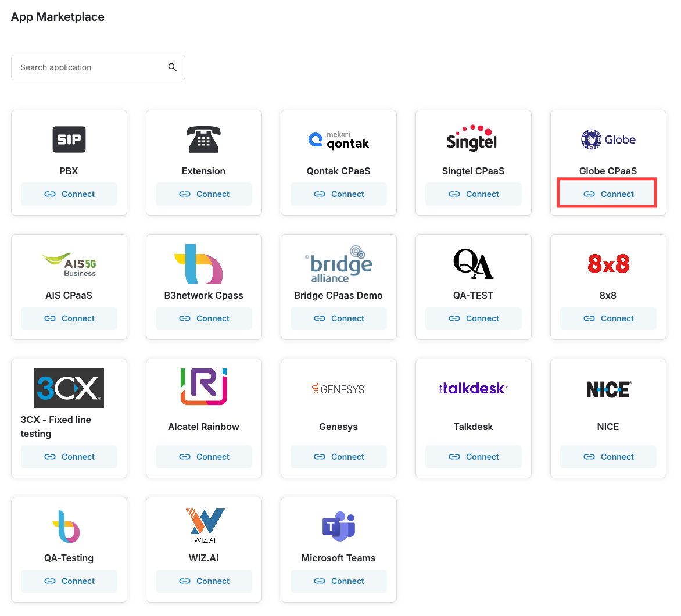Select the NICE logo
Image resolution: width=681 pixels, height=616 pixels.
tap(609, 390)
